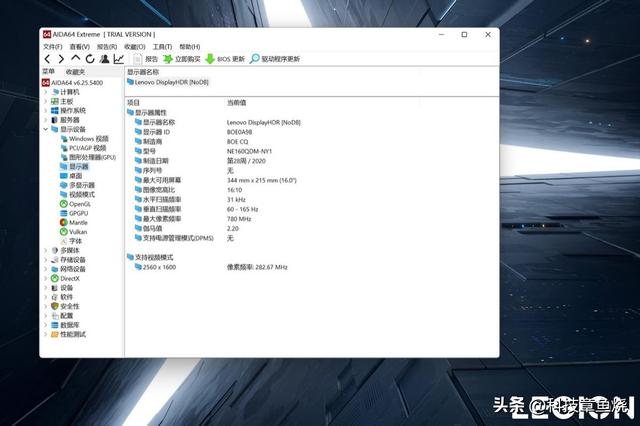Expand the 多媒体 tree node

point(46,251)
